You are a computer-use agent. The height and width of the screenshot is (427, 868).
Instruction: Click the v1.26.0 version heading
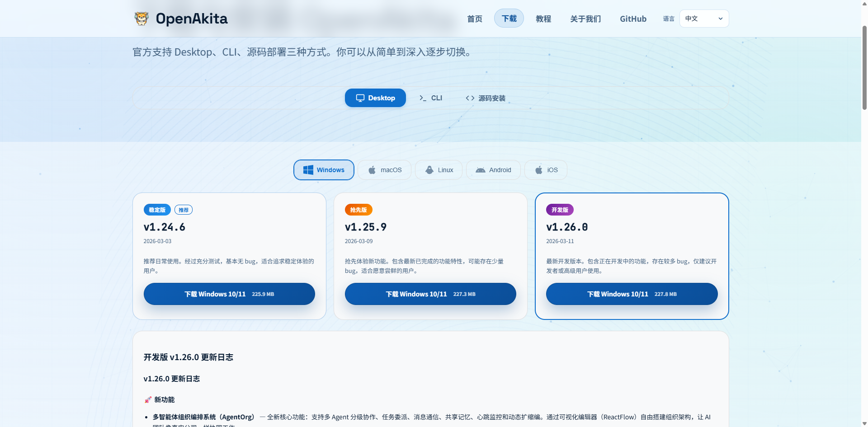pos(567,227)
